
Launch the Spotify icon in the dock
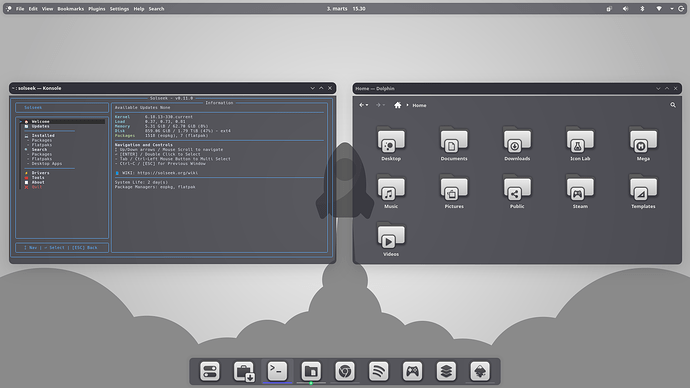[378, 371]
